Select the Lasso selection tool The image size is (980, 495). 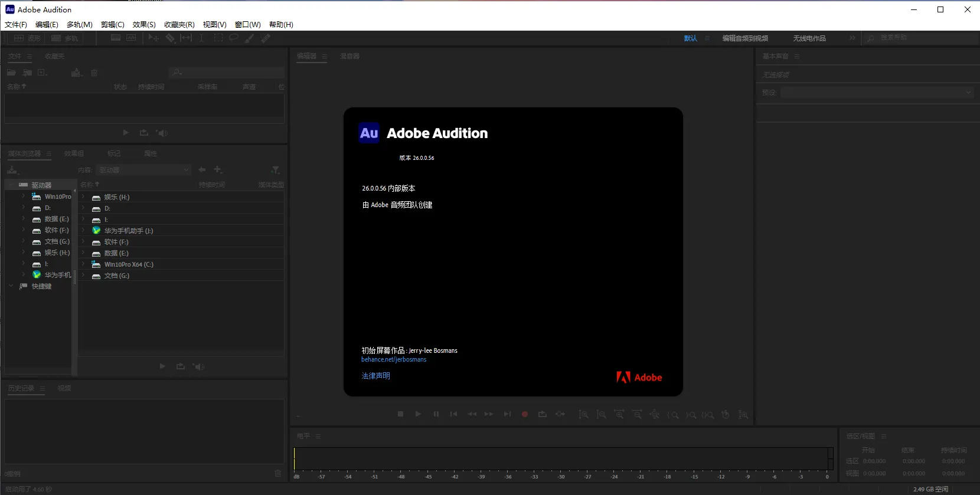click(x=234, y=38)
